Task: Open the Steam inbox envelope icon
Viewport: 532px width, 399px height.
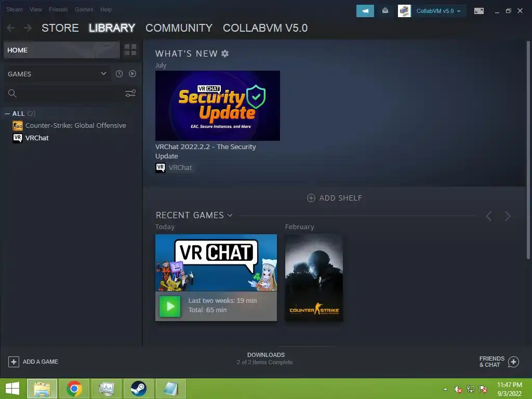Action: [385, 11]
